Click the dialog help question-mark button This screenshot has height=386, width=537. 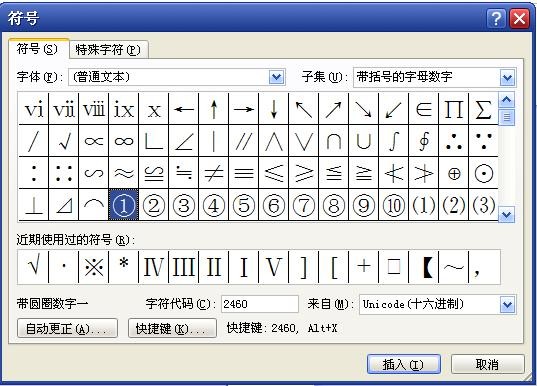(x=496, y=18)
